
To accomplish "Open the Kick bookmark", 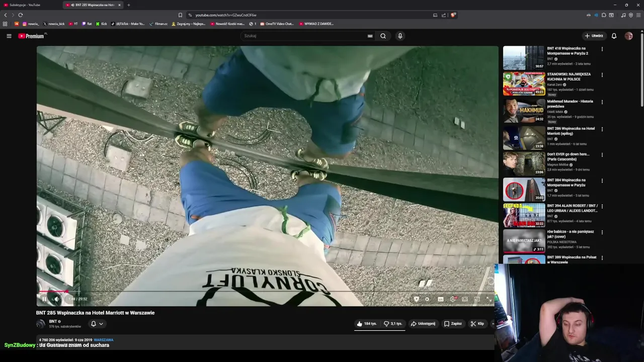I will click(x=102, y=24).
